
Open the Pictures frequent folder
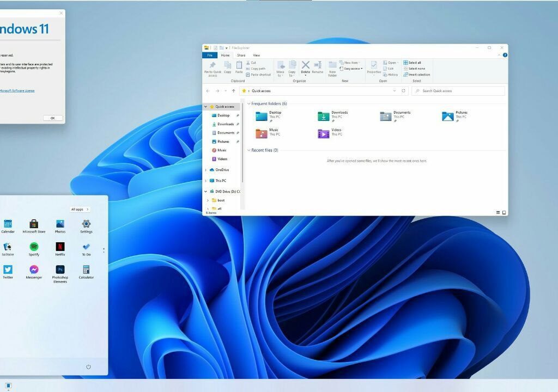pyautogui.click(x=455, y=116)
